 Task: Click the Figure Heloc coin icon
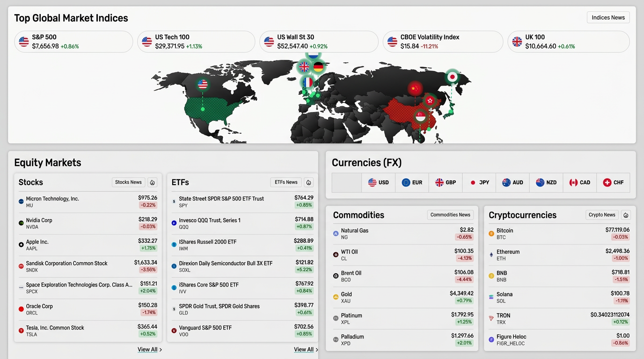pyautogui.click(x=491, y=339)
